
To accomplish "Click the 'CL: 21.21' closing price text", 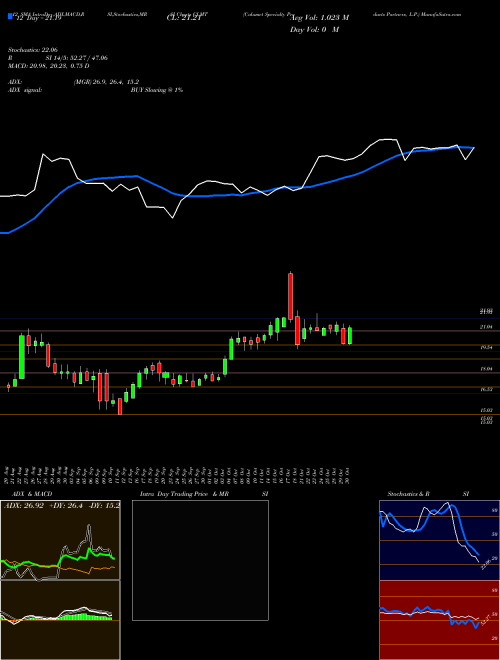I will 184,19.
